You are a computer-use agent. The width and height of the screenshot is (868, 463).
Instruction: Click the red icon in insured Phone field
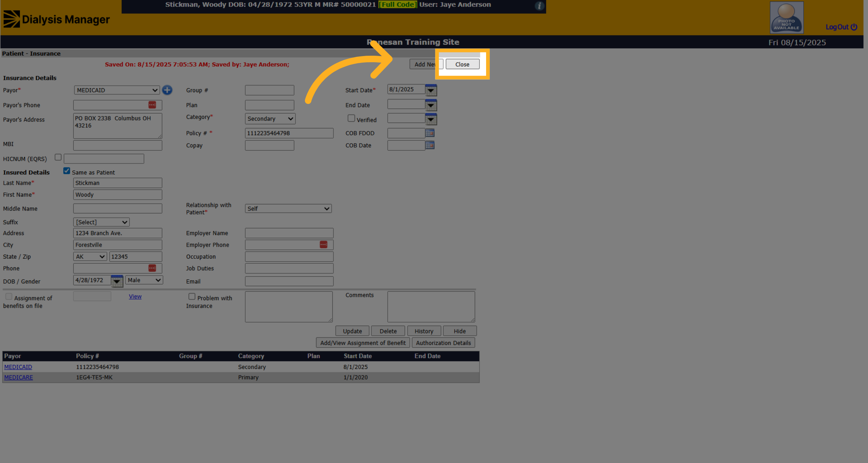152,268
